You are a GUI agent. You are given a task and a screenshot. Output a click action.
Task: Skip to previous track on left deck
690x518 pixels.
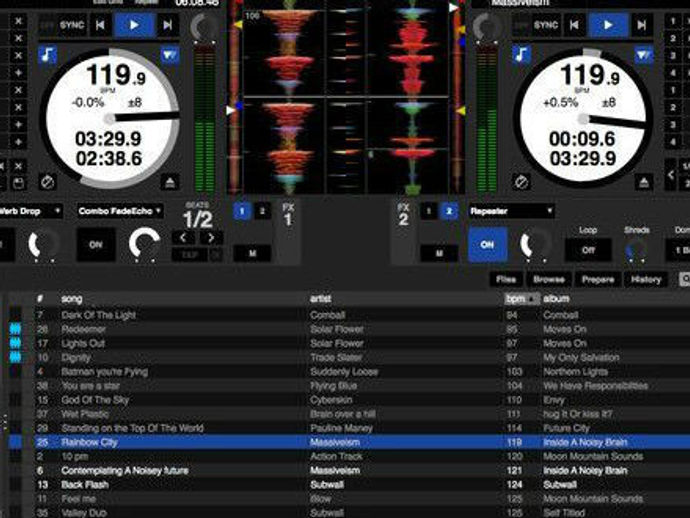(101, 25)
